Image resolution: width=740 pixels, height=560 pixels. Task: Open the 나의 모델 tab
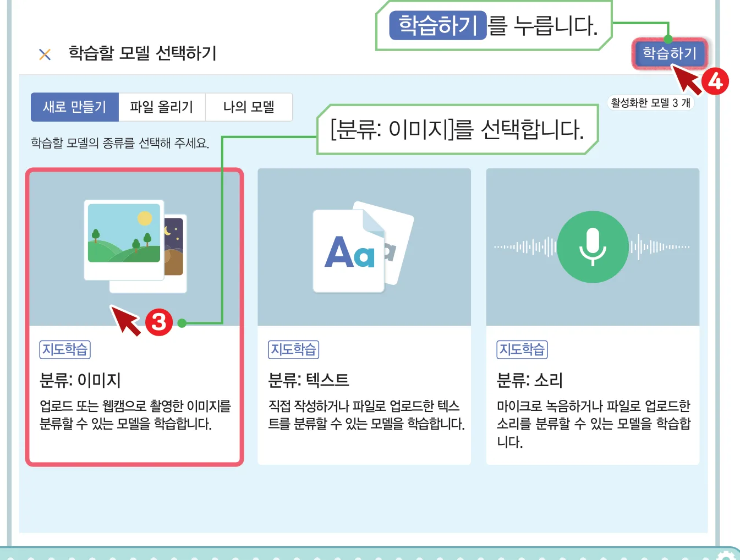(x=249, y=107)
